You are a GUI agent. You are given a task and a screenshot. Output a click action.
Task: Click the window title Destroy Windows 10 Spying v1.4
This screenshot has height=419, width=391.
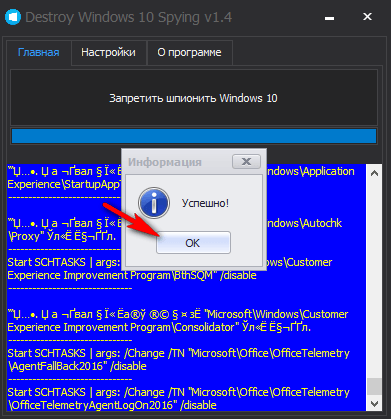tap(129, 17)
